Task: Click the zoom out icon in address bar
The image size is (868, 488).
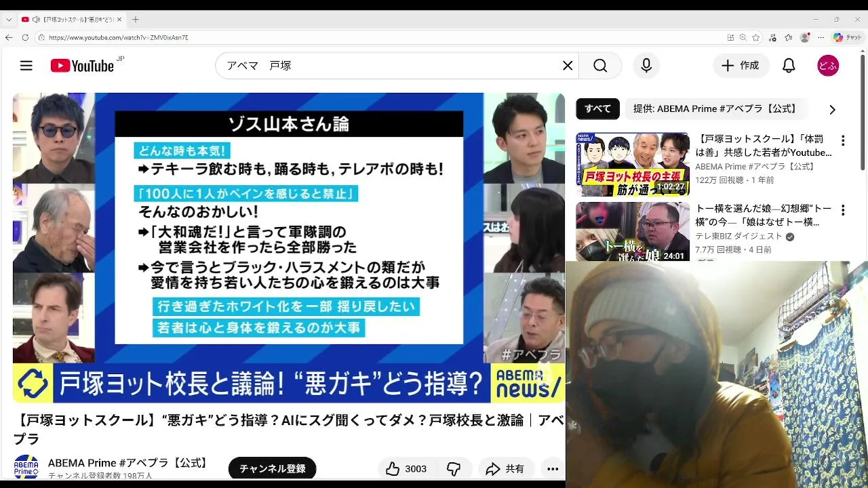Action: [x=743, y=37]
